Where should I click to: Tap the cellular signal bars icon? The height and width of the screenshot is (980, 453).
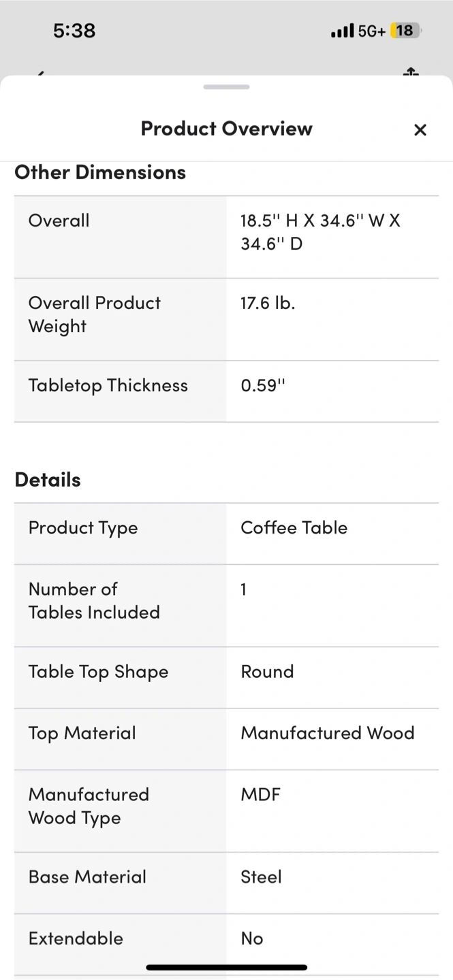click(342, 31)
